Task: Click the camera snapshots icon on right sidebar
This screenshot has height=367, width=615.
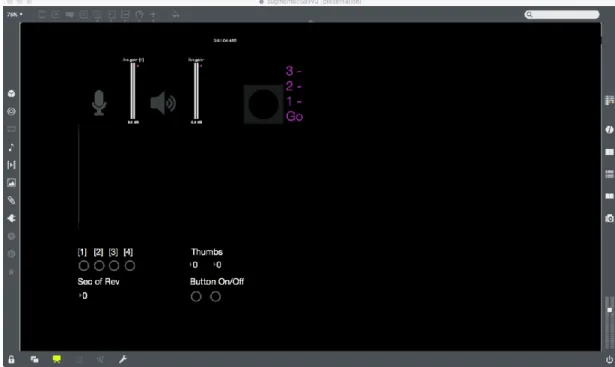Action: [609, 218]
